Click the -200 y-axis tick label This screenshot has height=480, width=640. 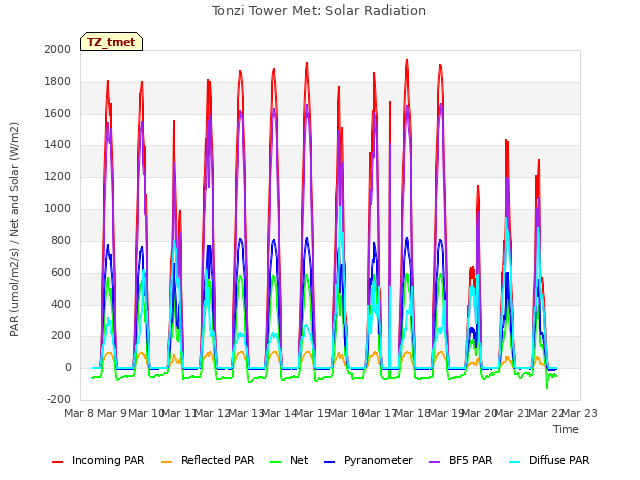pos(59,399)
